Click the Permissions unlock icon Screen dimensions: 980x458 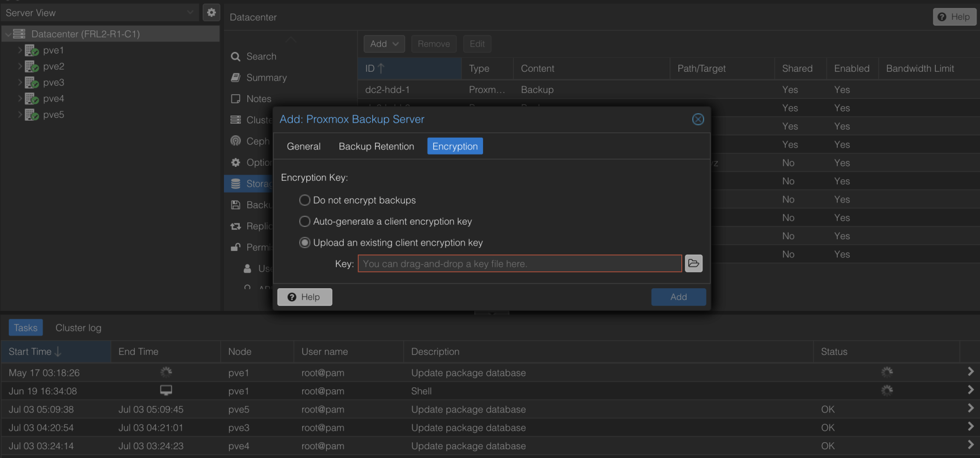(236, 247)
